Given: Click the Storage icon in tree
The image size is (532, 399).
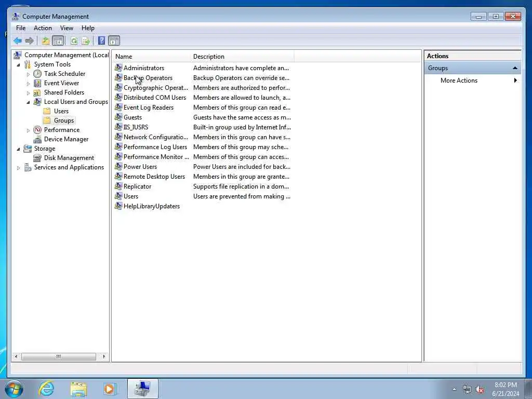Looking at the screenshot, I should click(x=28, y=149).
